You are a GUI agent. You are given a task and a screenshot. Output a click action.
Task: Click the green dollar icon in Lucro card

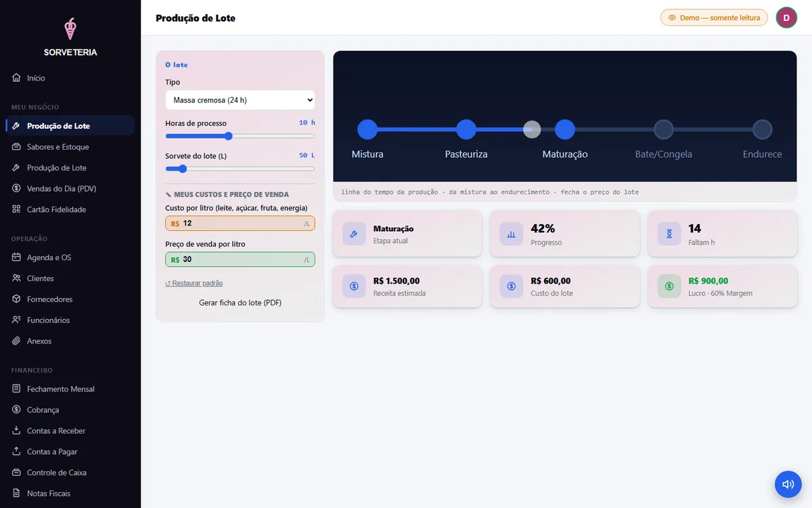pos(669,286)
